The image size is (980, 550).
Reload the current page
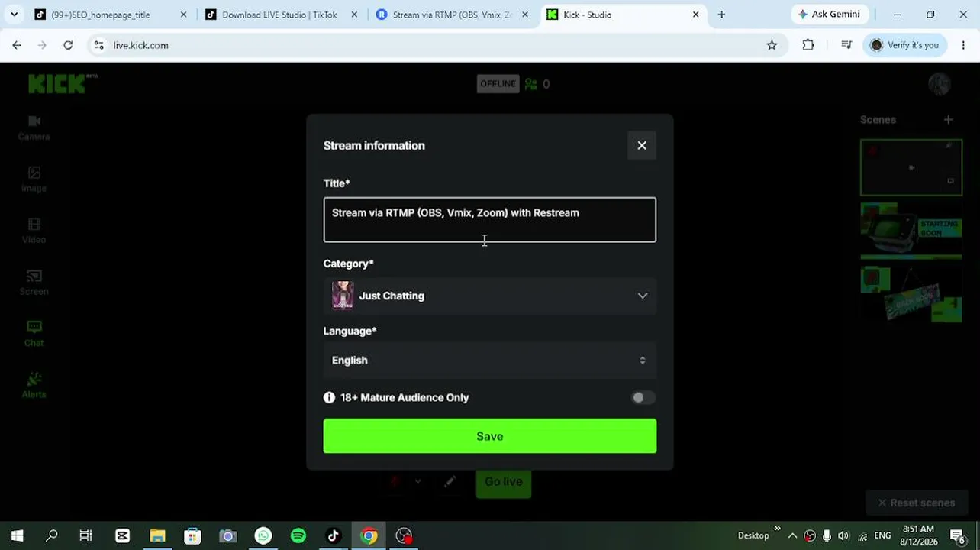click(x=68, y=45)
